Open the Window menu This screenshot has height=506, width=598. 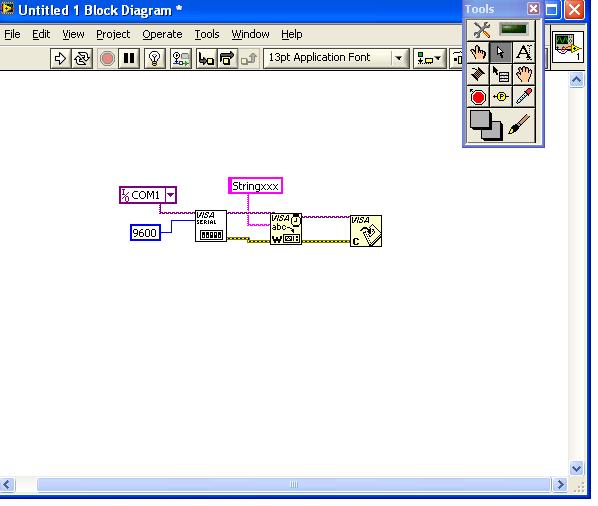pos(250,34)
